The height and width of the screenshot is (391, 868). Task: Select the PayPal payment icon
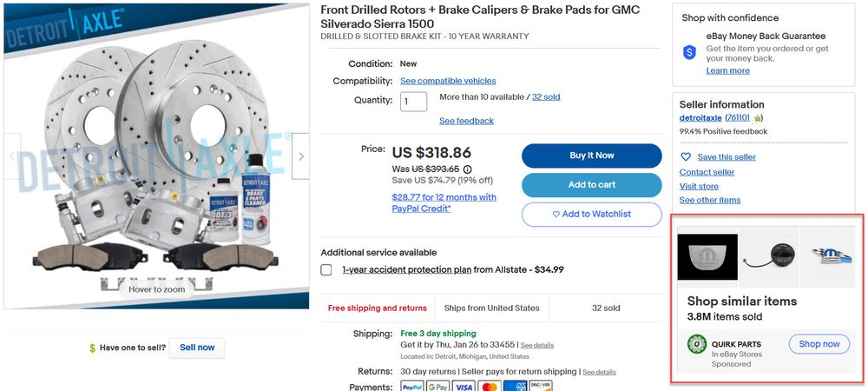point(411,386)
